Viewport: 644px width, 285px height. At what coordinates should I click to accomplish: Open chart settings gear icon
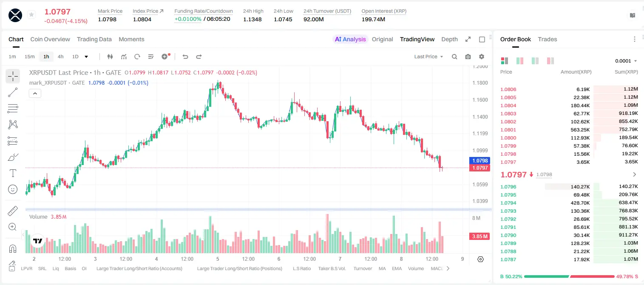pyautogui.click(x=482, y=57)
